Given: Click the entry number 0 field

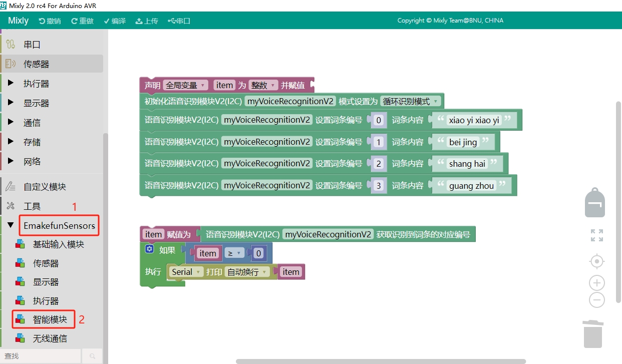Looking at the screenshot, I should coord(379,120).
